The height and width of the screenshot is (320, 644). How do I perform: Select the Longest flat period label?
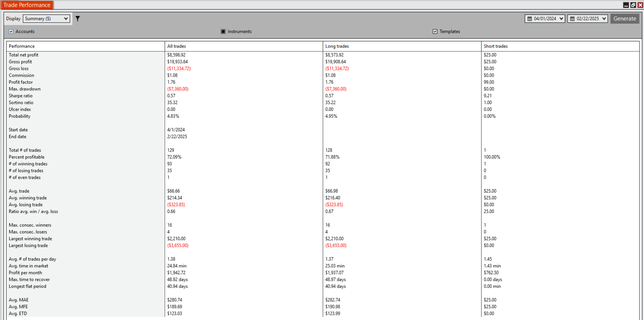pyautogui.click(x=27, y=286)
